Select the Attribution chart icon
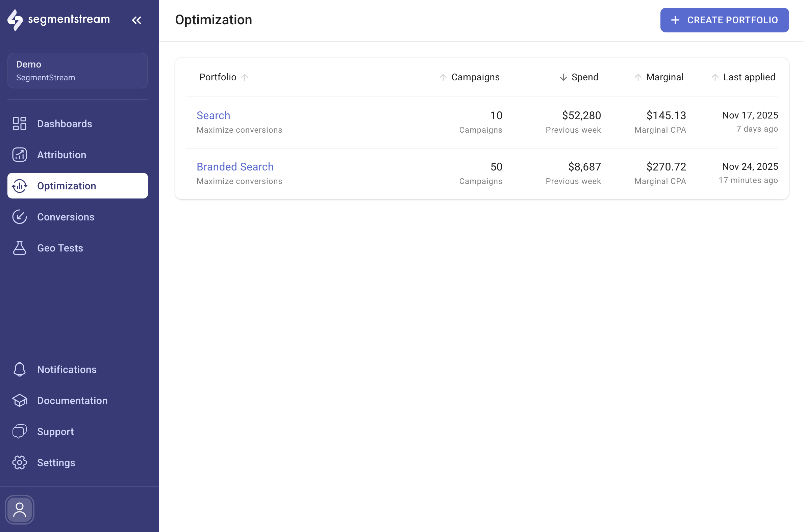 19,154
